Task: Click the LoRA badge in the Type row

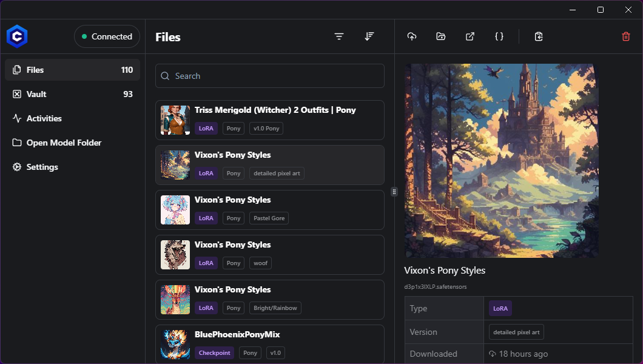Action: 500,309
